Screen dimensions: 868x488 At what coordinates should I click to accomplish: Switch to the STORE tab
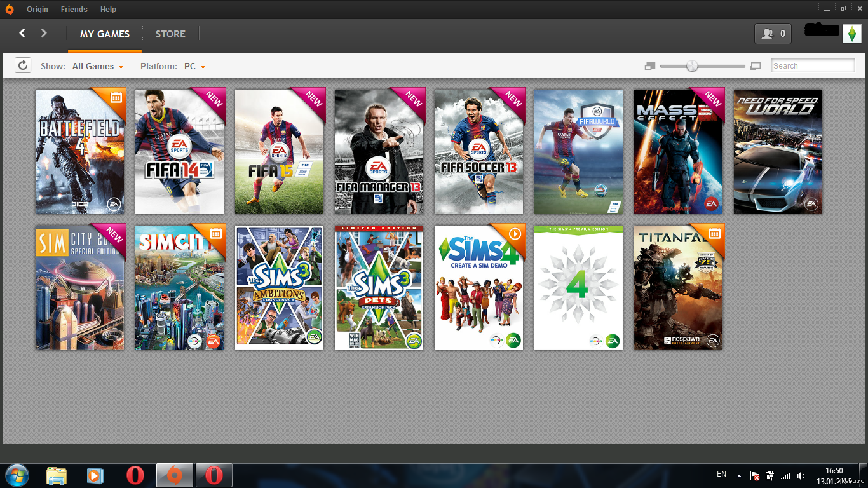click(x=170, y=34)
